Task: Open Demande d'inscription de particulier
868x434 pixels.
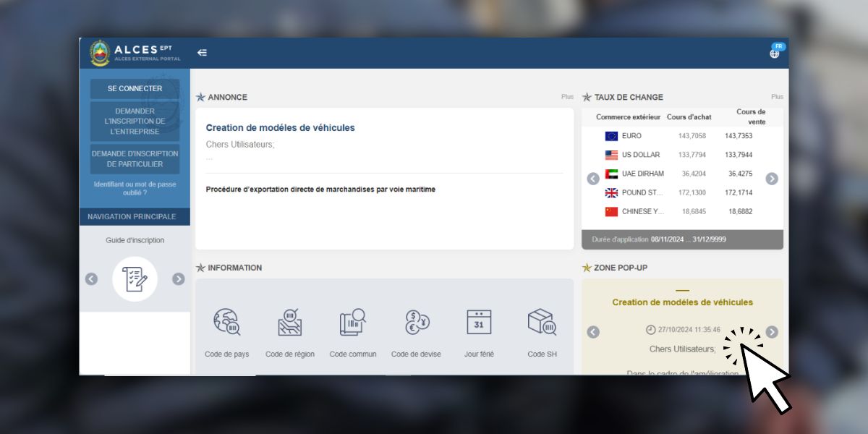Action: pyautogui.click(x=135, y=158)
